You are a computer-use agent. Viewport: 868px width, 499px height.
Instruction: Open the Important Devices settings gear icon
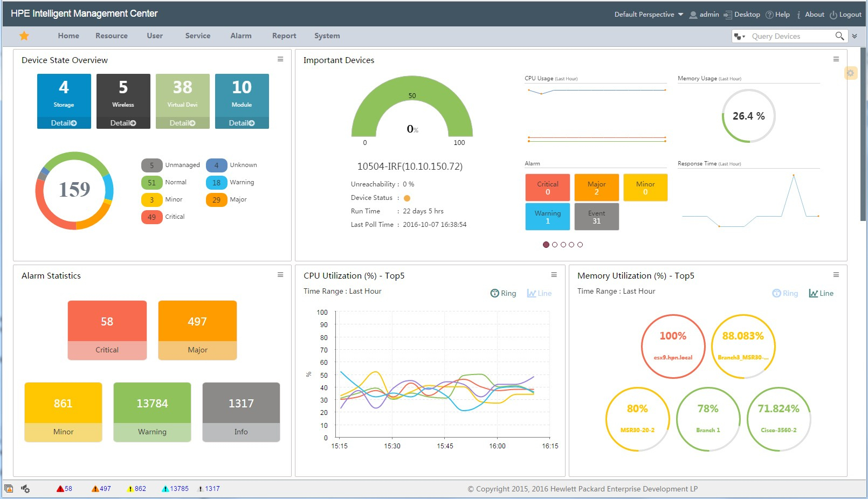(851, 72)
